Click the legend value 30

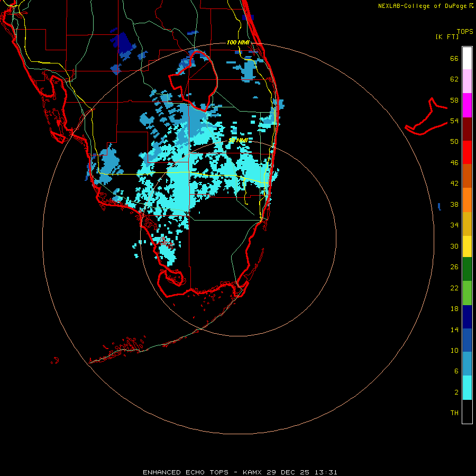pyautogui.click(x=454, y=246)
